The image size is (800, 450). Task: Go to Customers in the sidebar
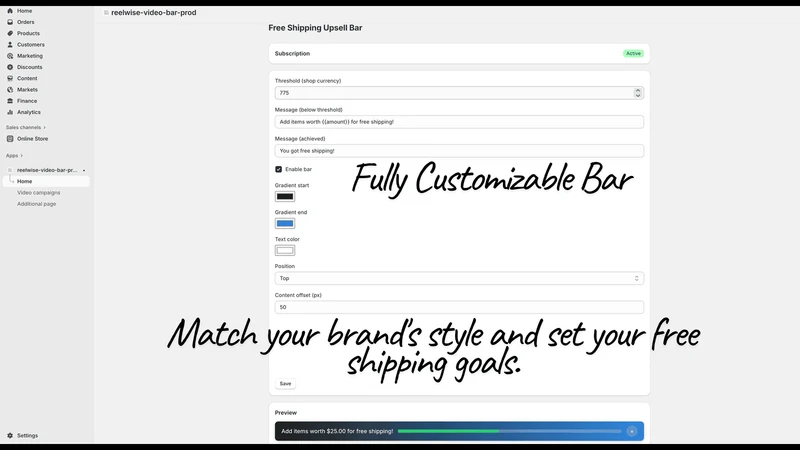click(31, 44)
